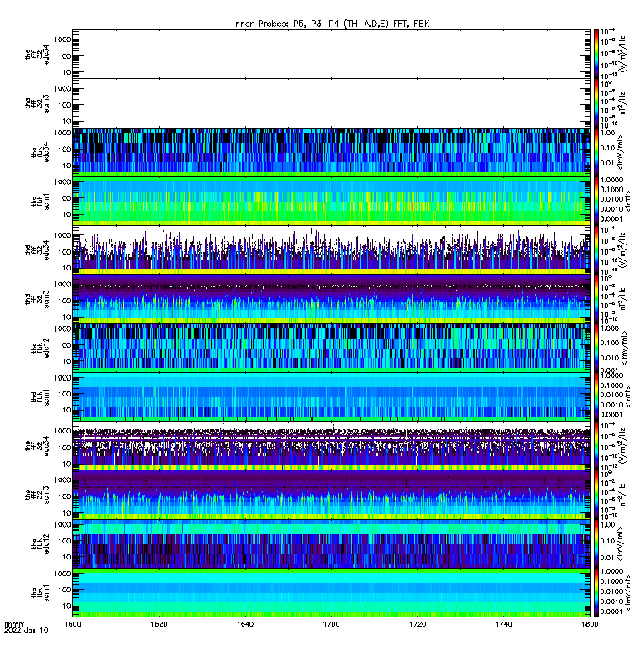Click the color bar beside tha fff edc34 panel
The height and width of the screenshot is (672, 630).
tap(596, 55)
